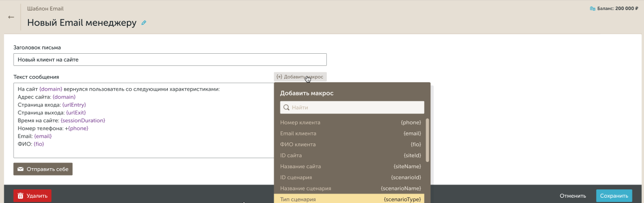This screenshot has width=644, height=203.
Task: Choose the ID сценария {scenarioId} macro
Action: click(x=351, y=178)
